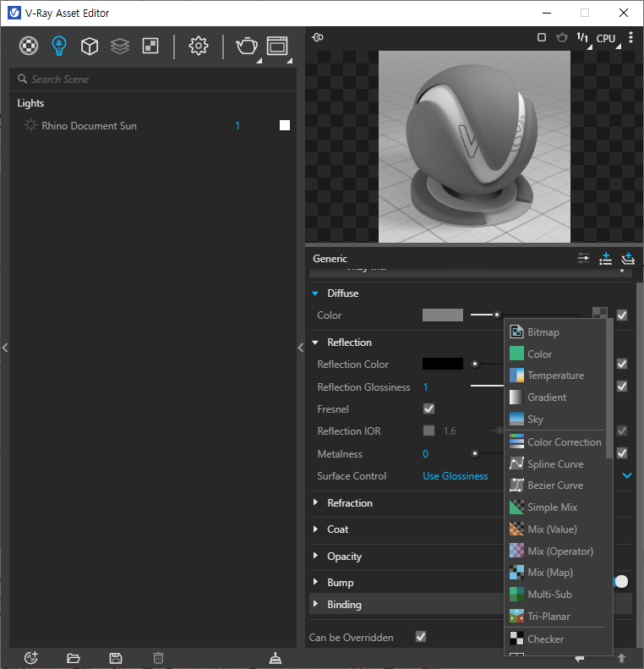Open the Geometry category cube icon
Image resolution: width=644 pixels, height=669 pixels.
pos(90,46)
